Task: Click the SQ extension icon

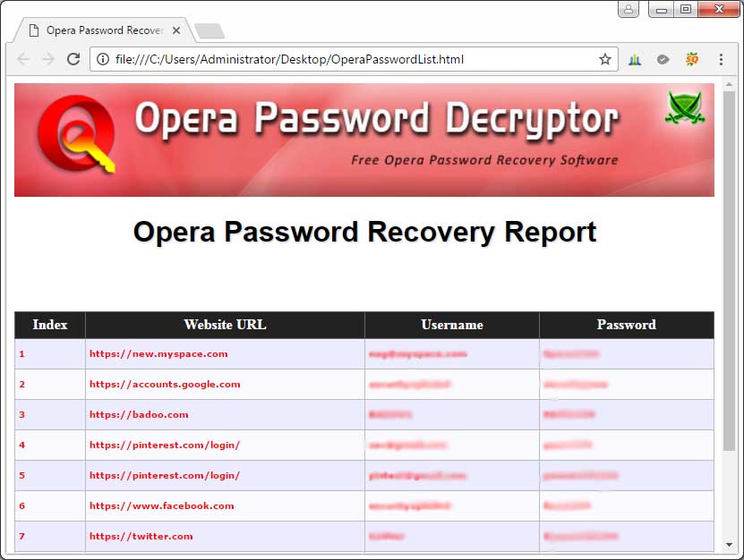Action: 691,60
